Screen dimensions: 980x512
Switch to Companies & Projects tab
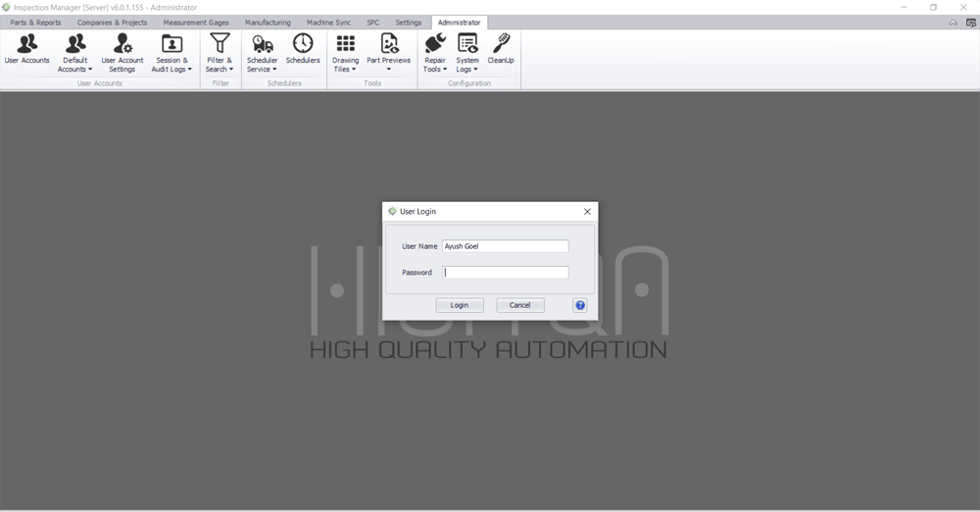113,23
